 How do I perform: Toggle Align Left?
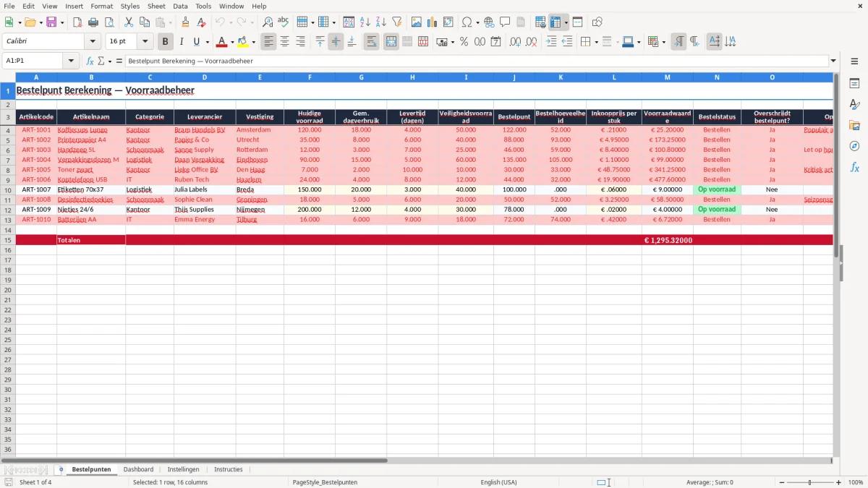pos(269,42)
